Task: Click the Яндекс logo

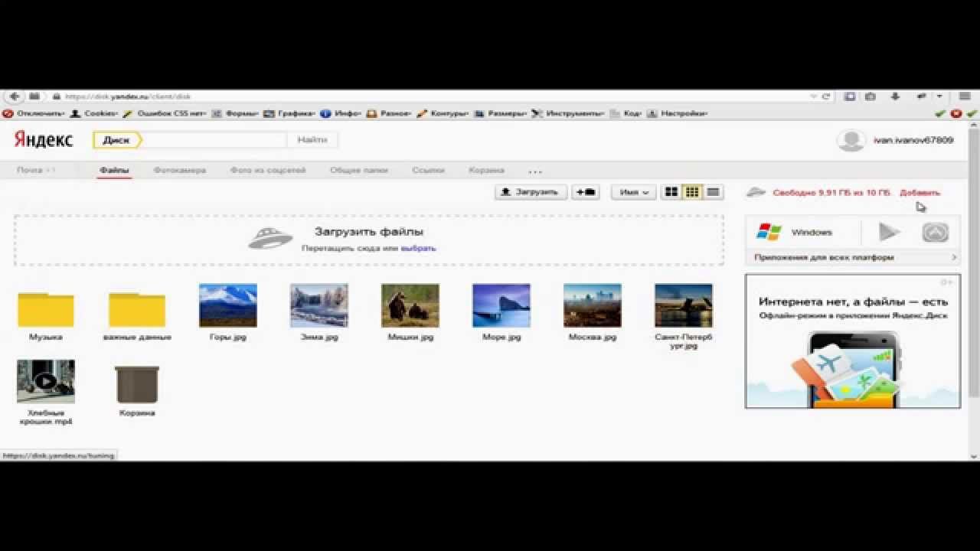Action: pos(44,139)
